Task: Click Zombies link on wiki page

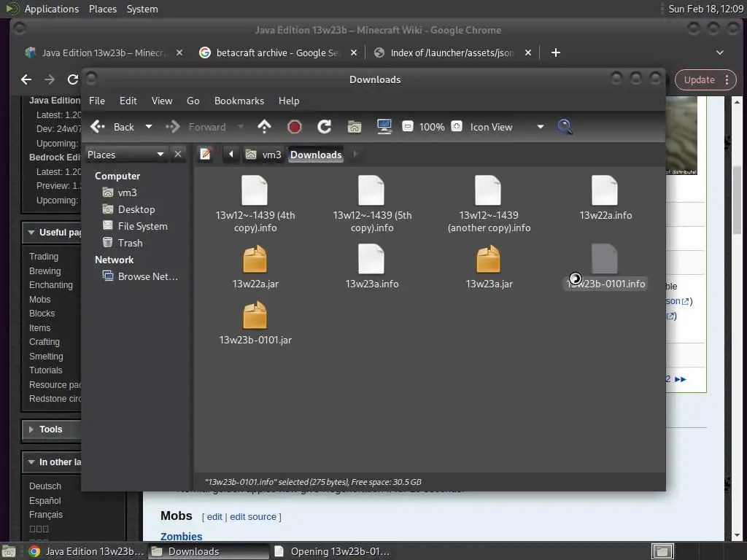Action: 181,536
